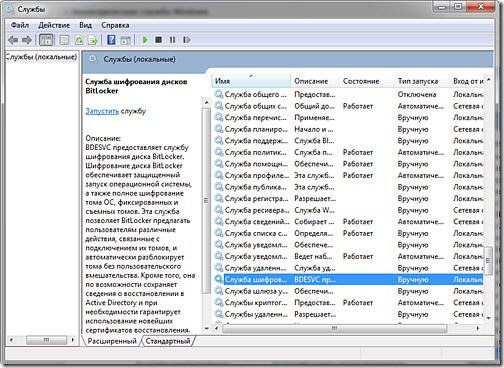This screenshot has height=368, width=504.
Task: Click the Определя... description cell
Action: click(313, 233)
